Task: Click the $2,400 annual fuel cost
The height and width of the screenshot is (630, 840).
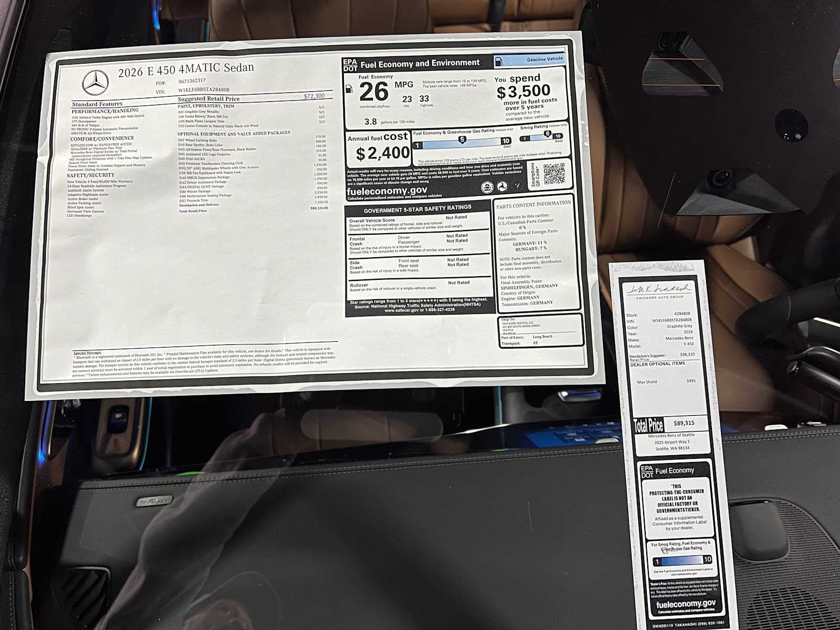Action: (x=383, y=153)
